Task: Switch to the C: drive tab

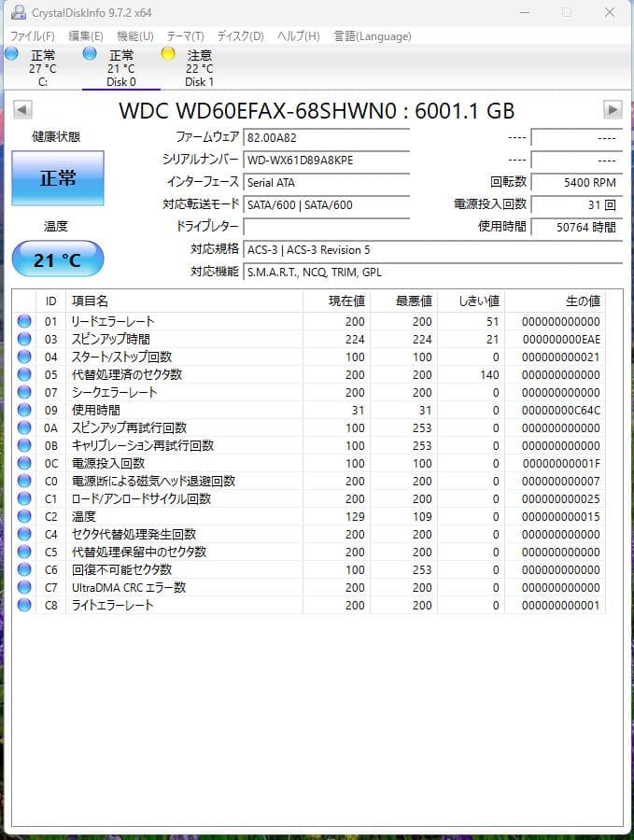Action: pos(43,68)
